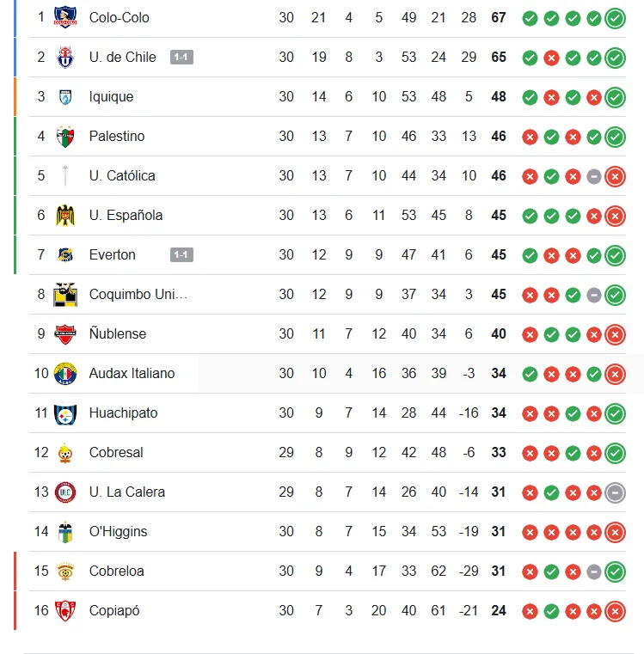The height and width of the screenshot is (654, 644).
Task: Click Iquique's points total of 48
Action: click(499, 96)
